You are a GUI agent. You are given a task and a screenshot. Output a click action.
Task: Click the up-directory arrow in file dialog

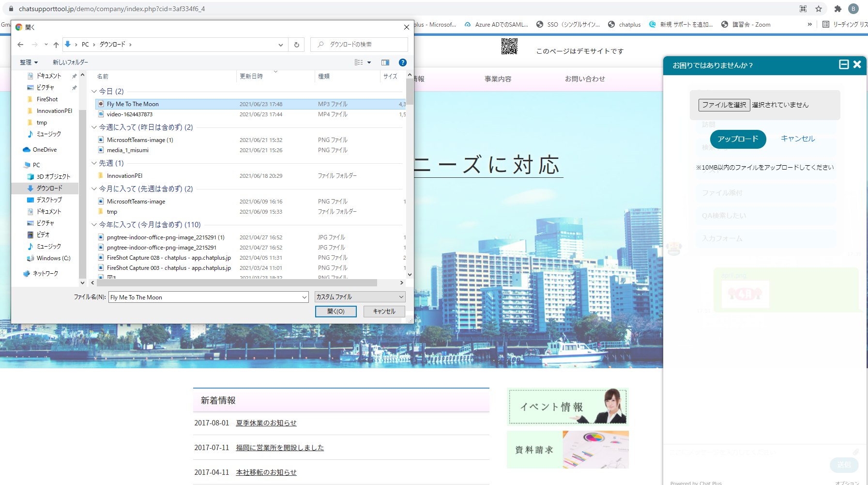pyautogui.click(x=56, y=45)
